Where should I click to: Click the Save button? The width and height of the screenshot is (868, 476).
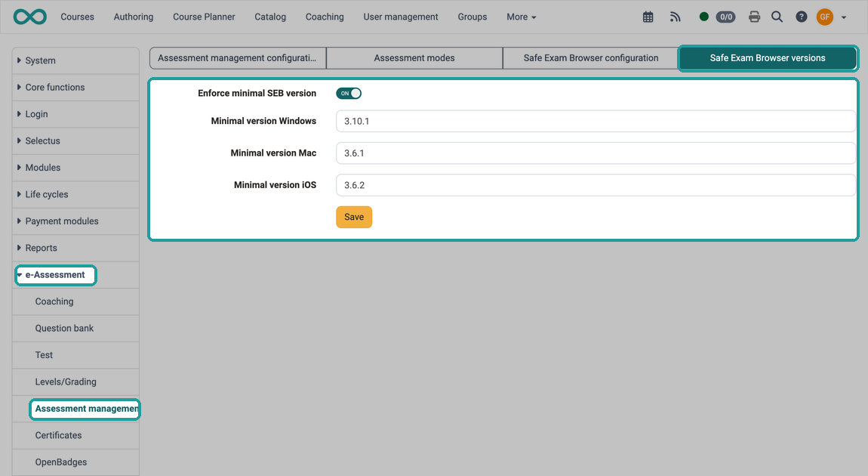[x=354, y=217]
